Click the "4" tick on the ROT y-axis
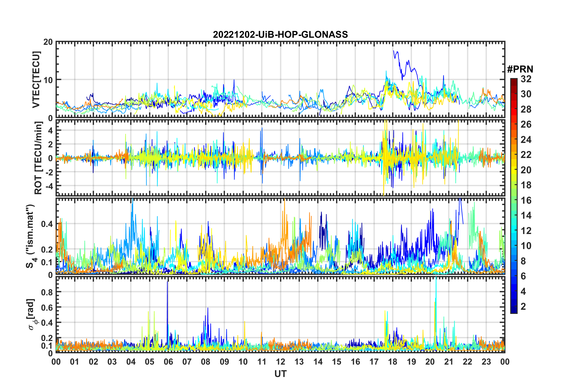Image resolution: width=561 pixels, height=392 pixels. 50,130
